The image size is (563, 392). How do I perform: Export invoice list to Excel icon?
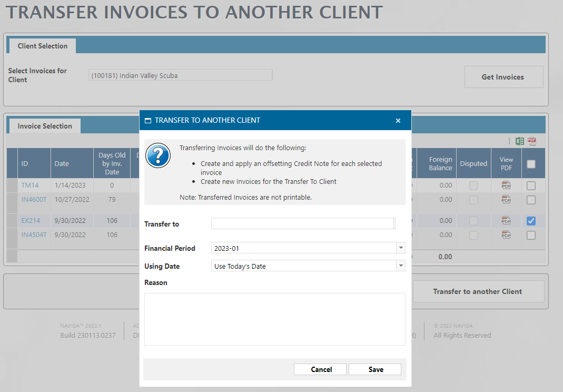pyautogui.click(x=520, y=141)
